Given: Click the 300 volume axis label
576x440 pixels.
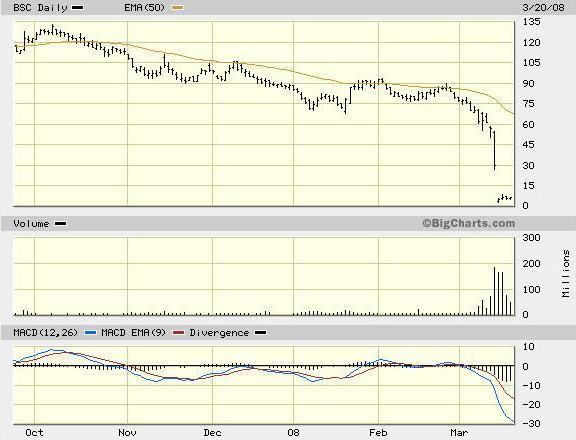Looking at the screenshot, I should pos(532,238).
